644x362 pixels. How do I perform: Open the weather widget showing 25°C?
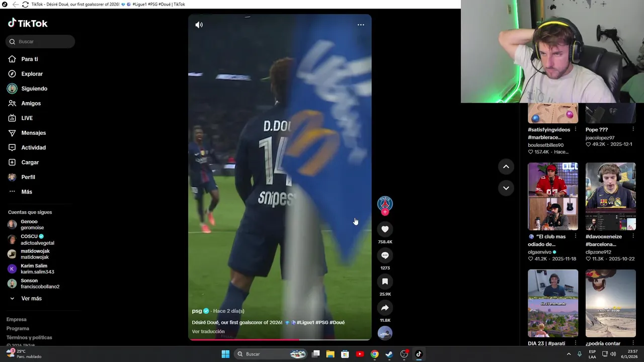[24, 354]
